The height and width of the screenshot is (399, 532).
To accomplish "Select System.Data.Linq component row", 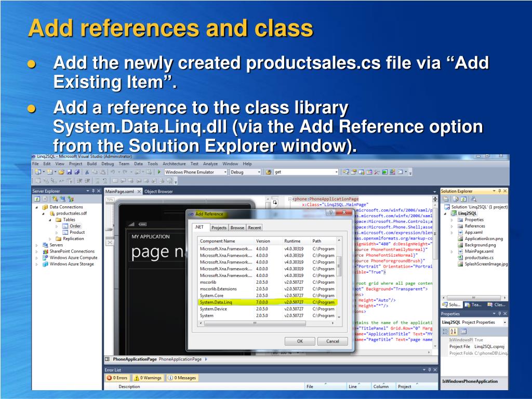I will (x=267, y=302).
